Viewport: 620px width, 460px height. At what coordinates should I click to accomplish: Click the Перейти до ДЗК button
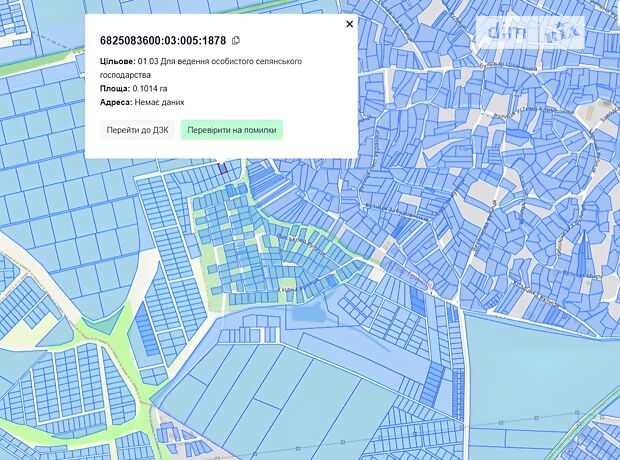coord(139,130)
